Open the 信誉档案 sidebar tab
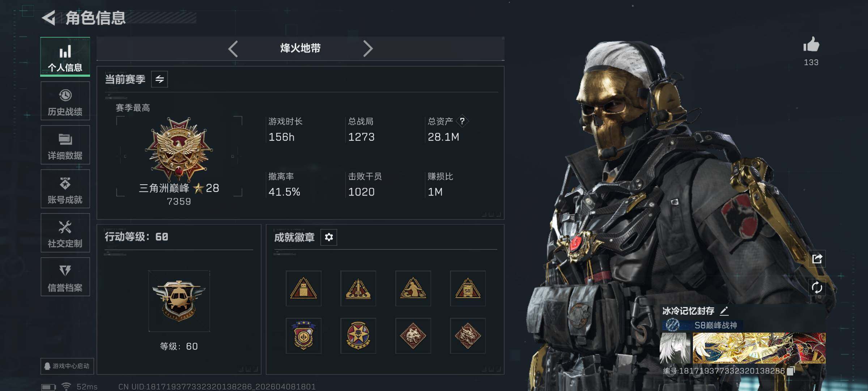This screenshot has width=868, height=391. 65,277
